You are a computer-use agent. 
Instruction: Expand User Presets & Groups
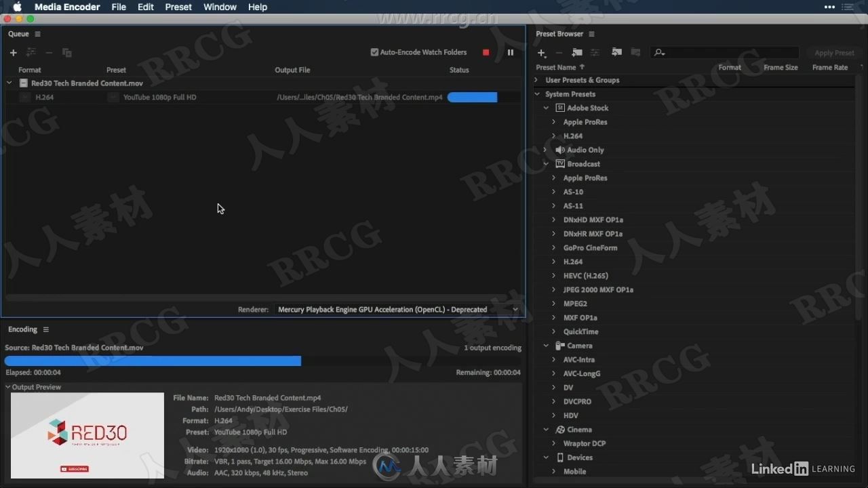pos(537,80)
